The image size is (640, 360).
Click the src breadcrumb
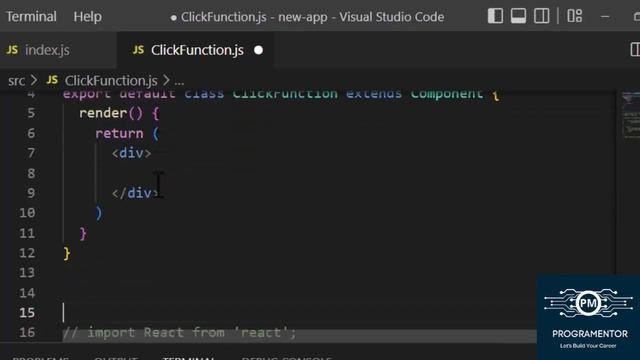point(16,81)
